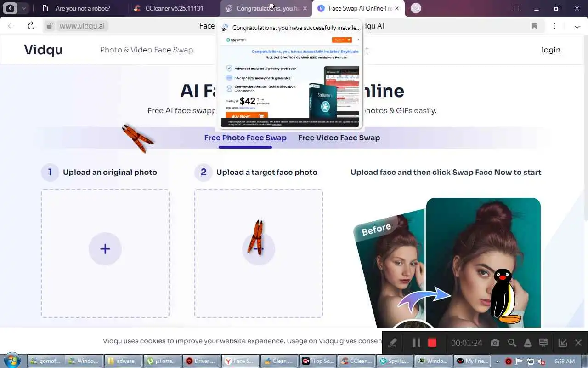Open the volume tray icon

(x=542, y=362)
